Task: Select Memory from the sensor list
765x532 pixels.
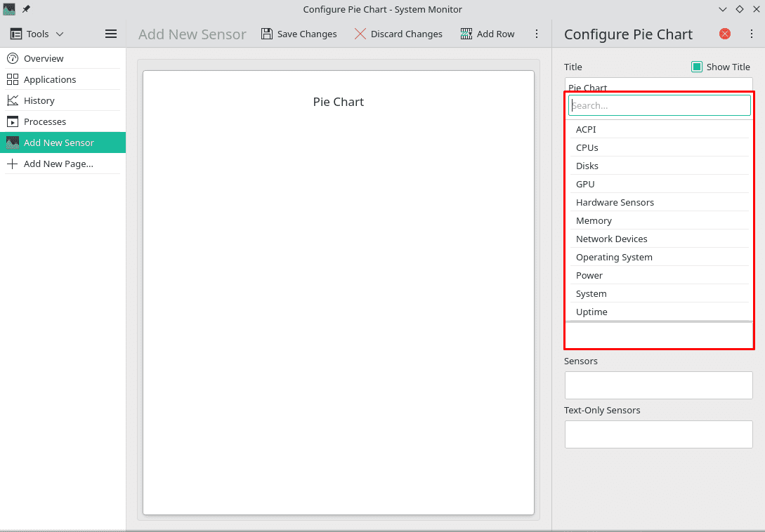Action: pos(594,220)
